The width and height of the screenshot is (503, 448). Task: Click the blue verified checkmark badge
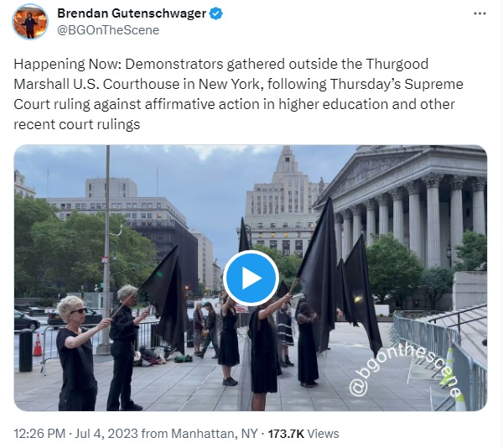pyautogui.click(x=216, y=13)
